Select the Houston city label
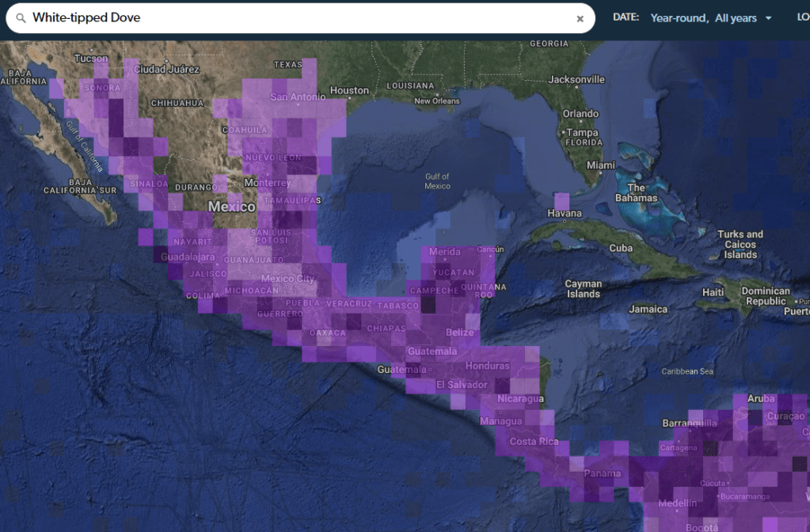 pos(349,90)
